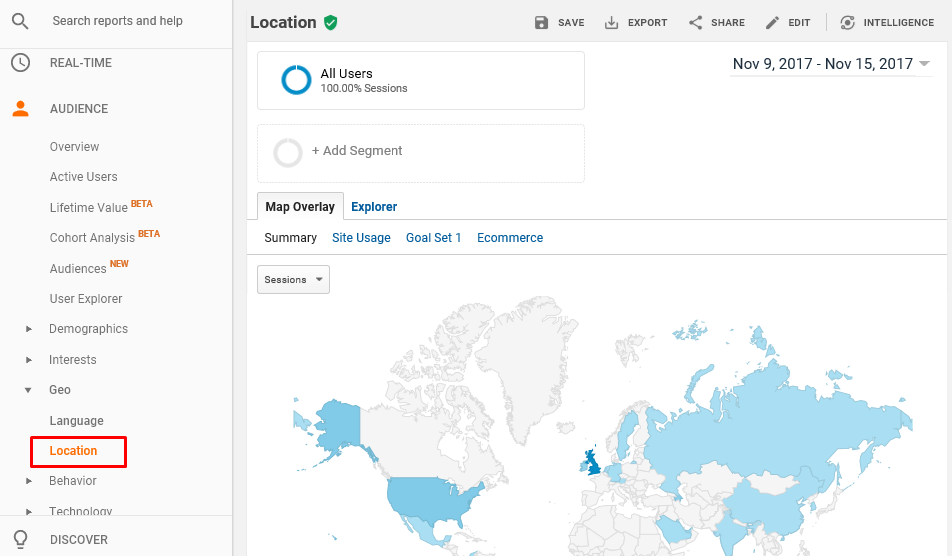Open the Sessions metric dropdown
The width and height of the screenshot is (952, 556).
click(293, 280)
